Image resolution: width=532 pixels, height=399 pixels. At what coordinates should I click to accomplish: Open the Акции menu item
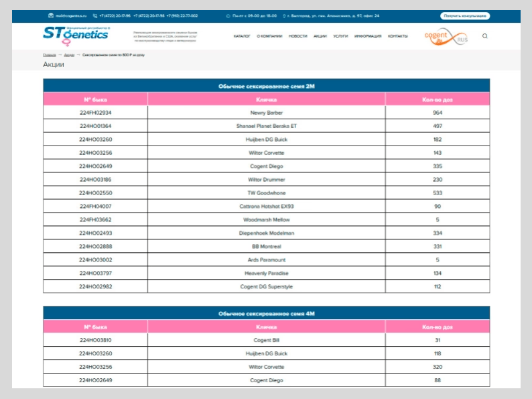pyautogui.click(x=320, y=36)
